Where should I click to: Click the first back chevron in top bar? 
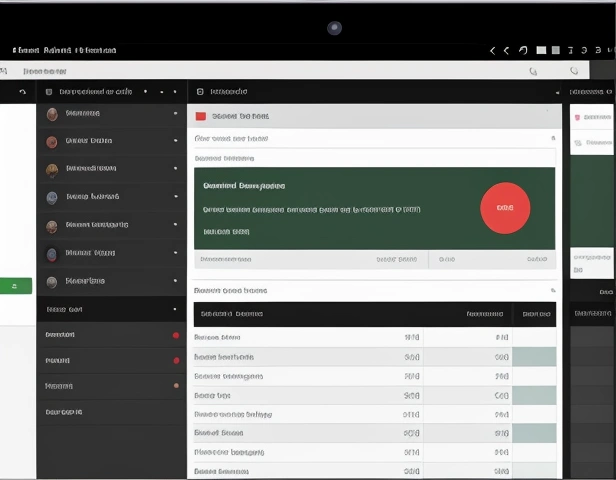[492, 50]
